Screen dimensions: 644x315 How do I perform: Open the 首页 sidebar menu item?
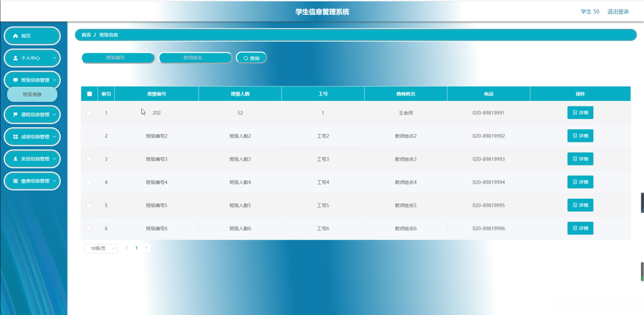click(32, 36)
